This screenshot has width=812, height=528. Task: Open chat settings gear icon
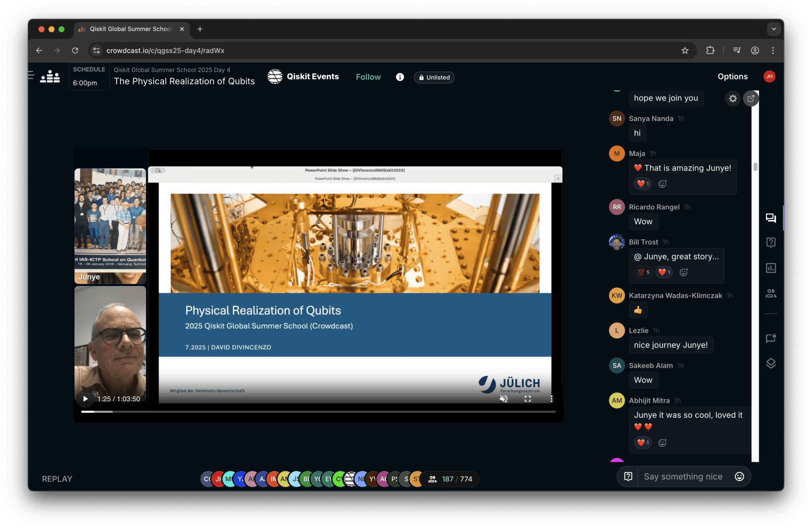pyautogui.click(x=733, y=99)
